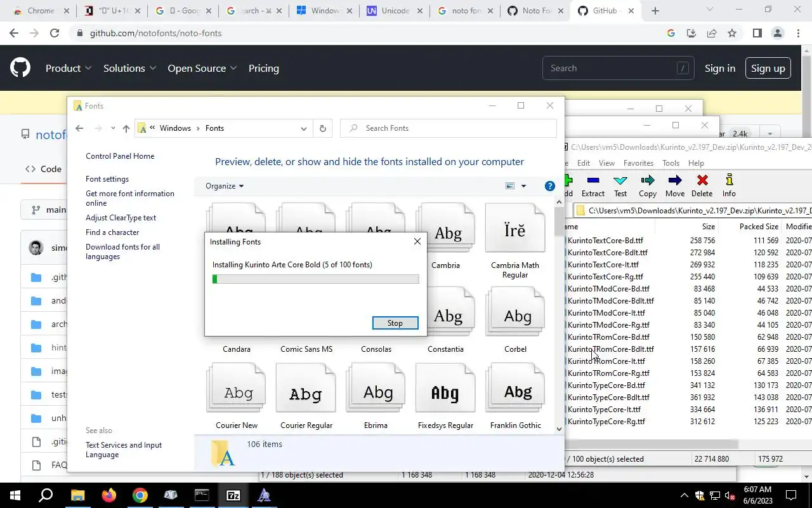Open Chrome profile avatar icon

point(778,33)
